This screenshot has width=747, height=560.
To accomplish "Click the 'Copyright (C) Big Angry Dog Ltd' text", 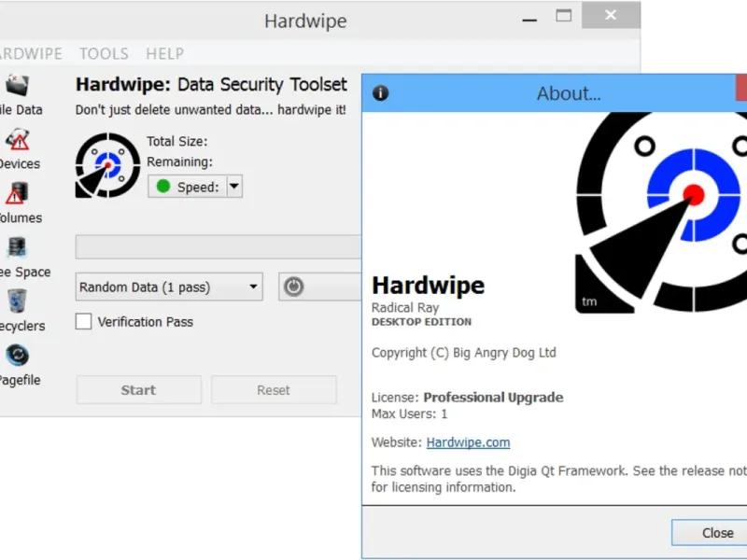I will pyautogui.click(x=463, y=353).
